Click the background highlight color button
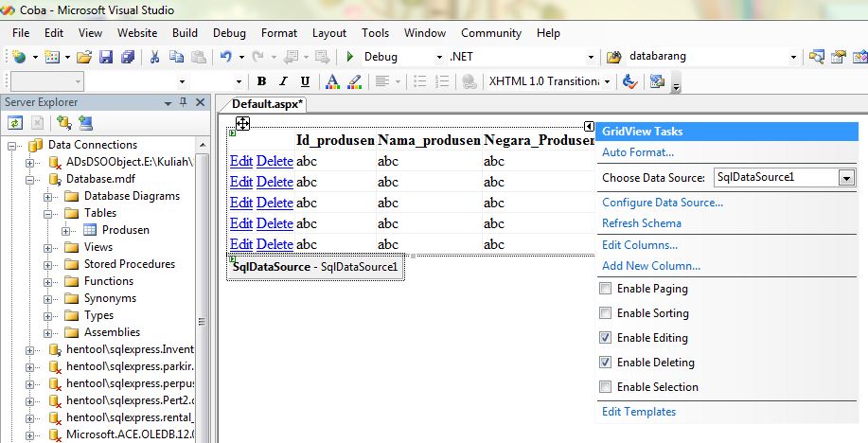 (x=355, y=81)
